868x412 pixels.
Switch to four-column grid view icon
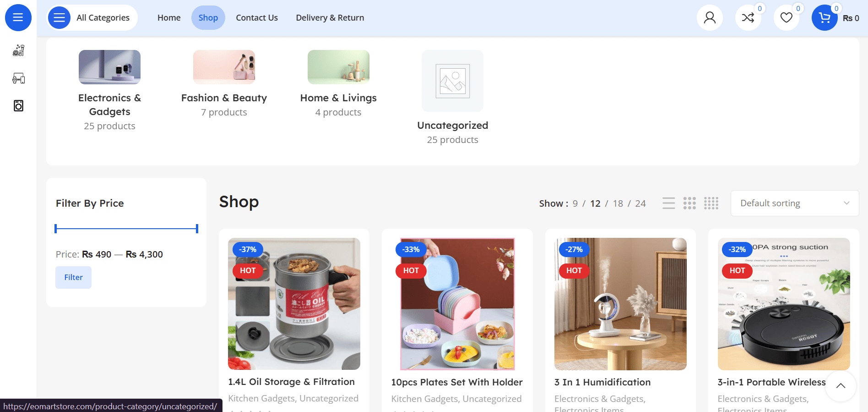711,203
